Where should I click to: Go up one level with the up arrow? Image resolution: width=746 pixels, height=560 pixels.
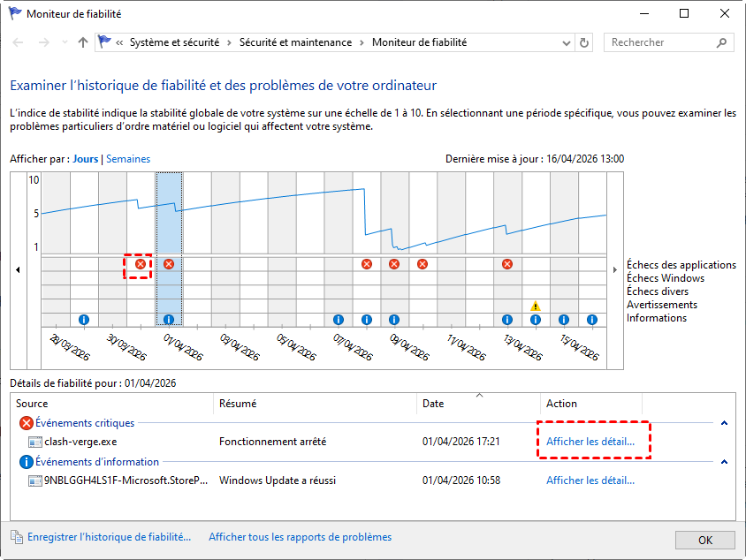click(x=83, y=42)
